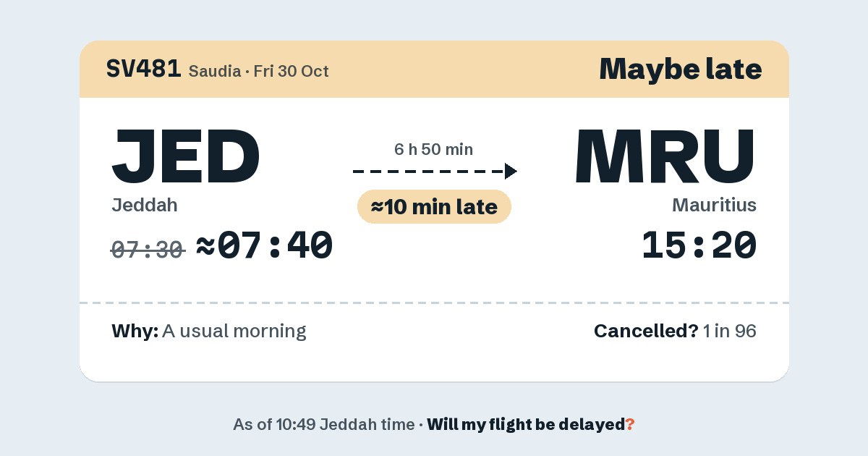Screen dimensions: 868x456
Task: Click the Cancelled? 1 in 96 text
Action: [x=676, y=332]
